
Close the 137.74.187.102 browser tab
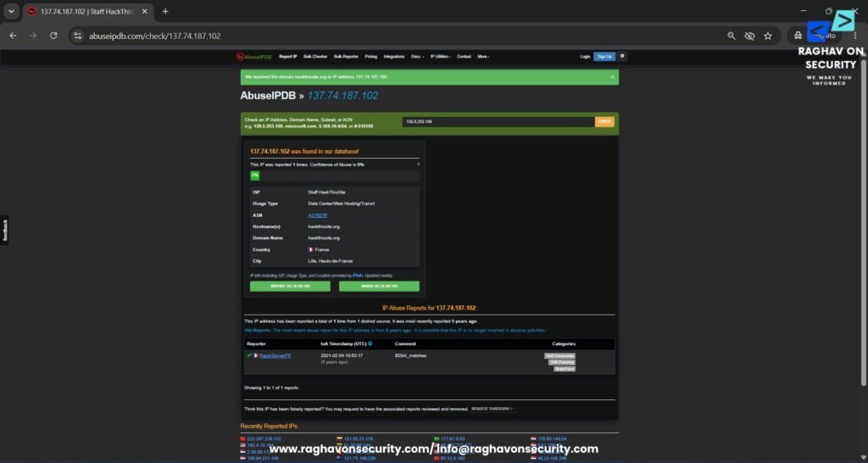click(x=145, y=12)
